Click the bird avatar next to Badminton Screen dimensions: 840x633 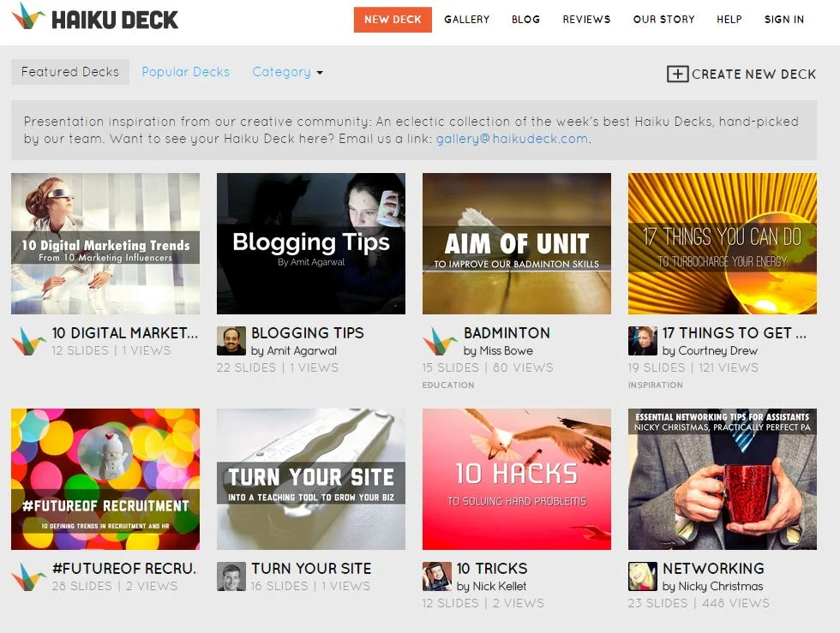pyautogui.click(x=440, y=341)
